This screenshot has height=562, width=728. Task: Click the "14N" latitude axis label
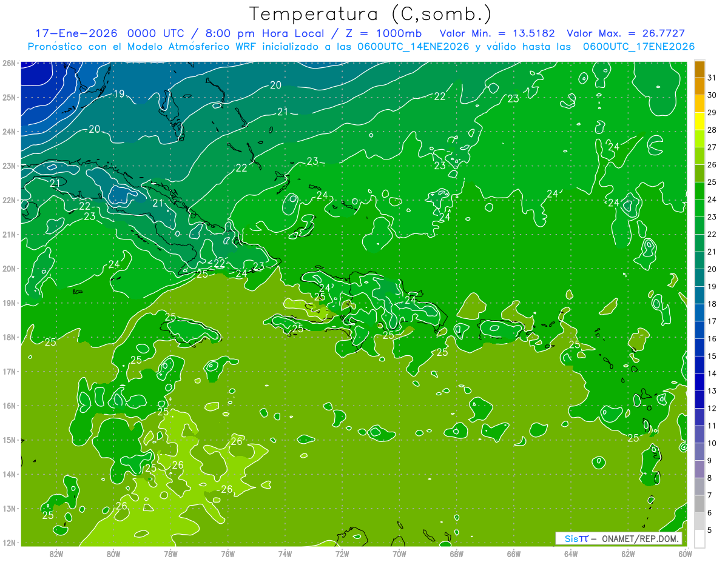coord(8,474)
